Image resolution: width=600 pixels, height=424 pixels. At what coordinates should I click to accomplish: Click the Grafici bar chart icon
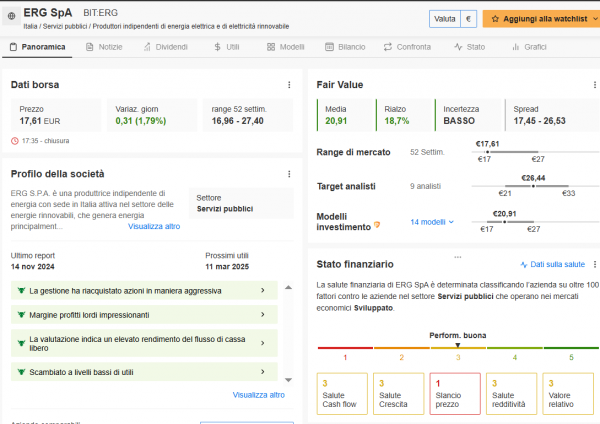click(x=516, y=47)
